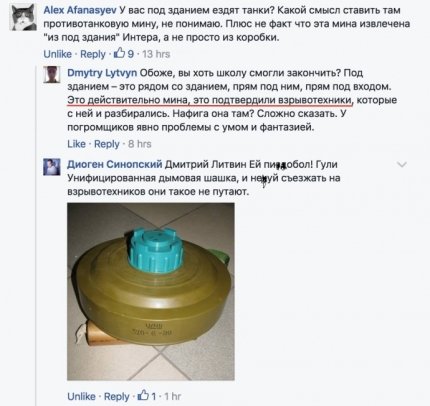The height and width of the screenshot is (406, 430).
Task: Open Alex Afanasyev's profile name link
Action: click(x=80, y=10)
